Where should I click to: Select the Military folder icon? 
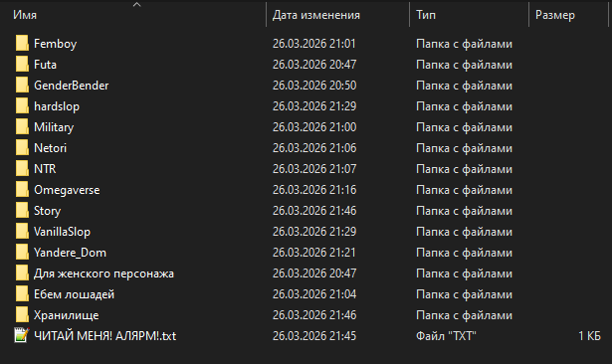coord(22,127)
